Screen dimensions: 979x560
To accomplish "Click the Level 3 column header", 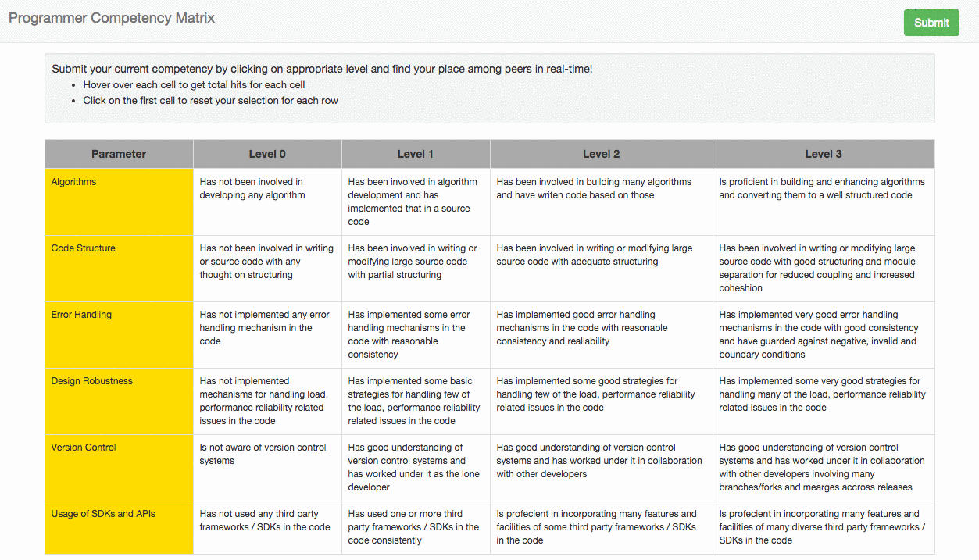I will pos(824,154).
